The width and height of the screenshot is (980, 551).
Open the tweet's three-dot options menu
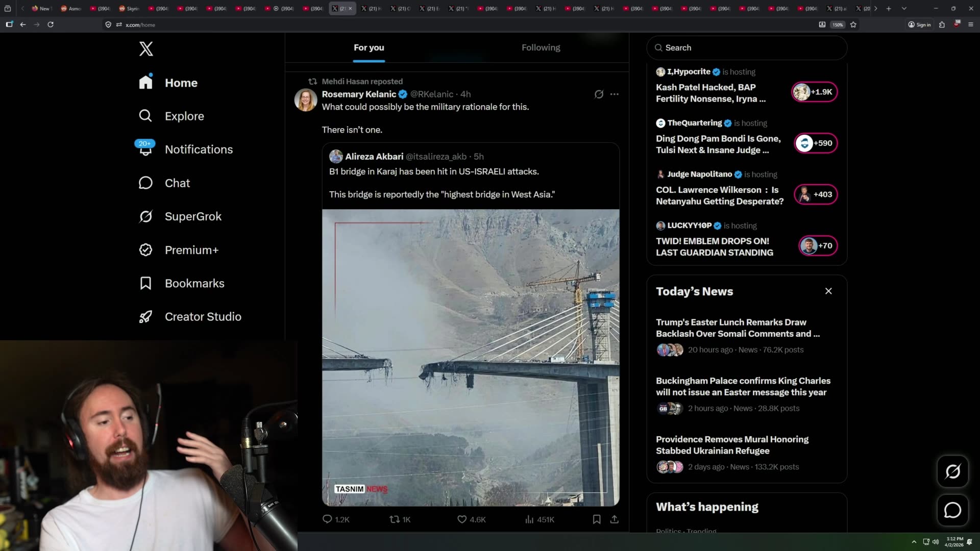click(614, 94)
